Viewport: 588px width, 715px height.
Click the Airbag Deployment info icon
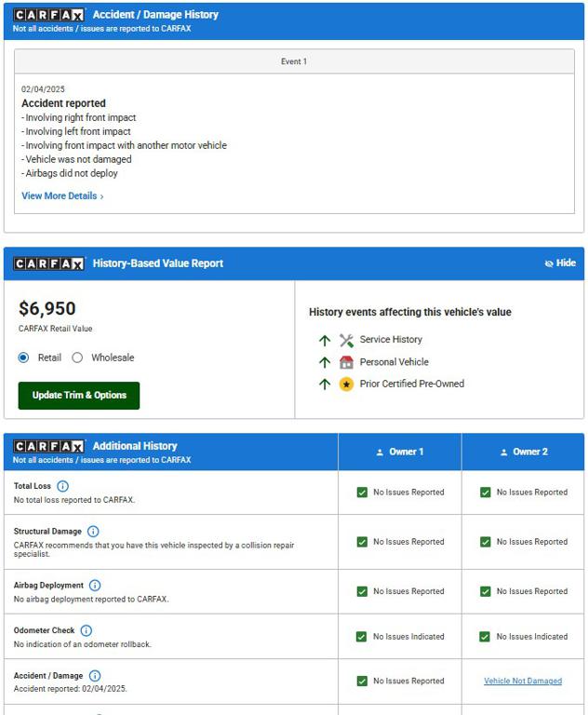(x=95, y=585)
